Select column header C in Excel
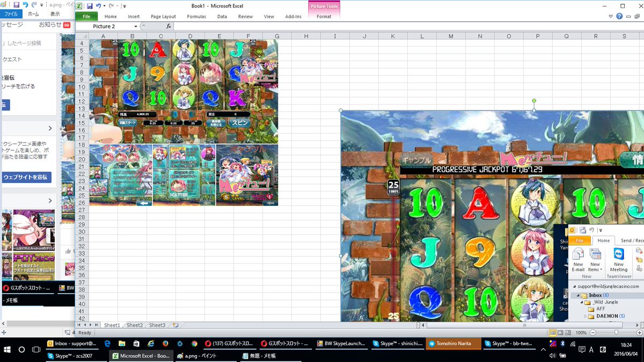This screenshot has height=362, width=644. pos(162,36)
